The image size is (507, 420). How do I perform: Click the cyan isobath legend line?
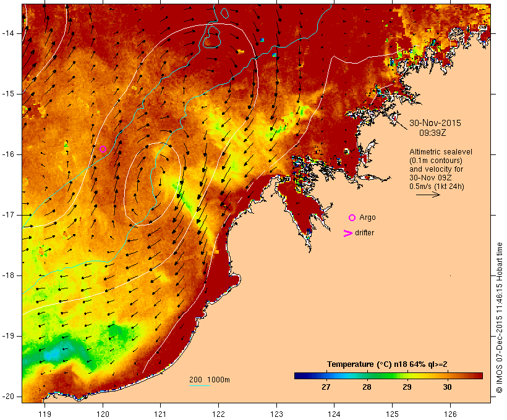click(x=200, y=385)
